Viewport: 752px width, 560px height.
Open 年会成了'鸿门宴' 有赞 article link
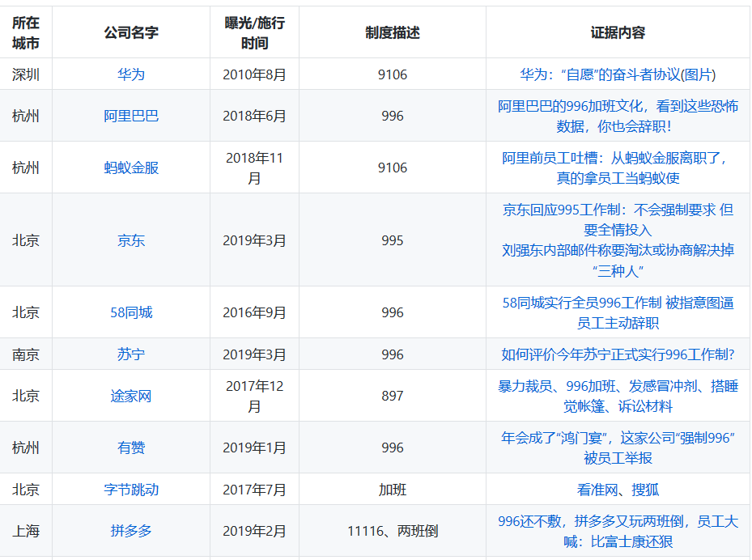[618, 448]
